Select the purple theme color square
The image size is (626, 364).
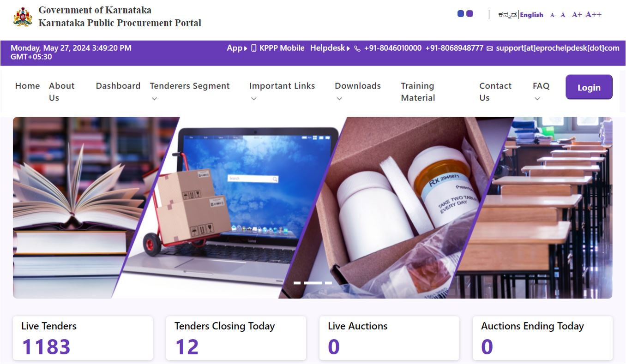469,14
